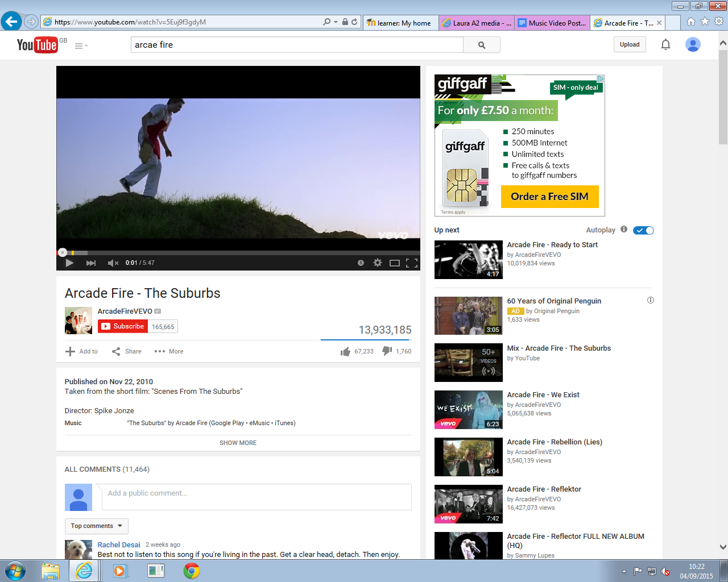Enter full screen mode in the player
The width and height of the screenshot is (728, 582).
pyautogui.click(x=412, y=263)
